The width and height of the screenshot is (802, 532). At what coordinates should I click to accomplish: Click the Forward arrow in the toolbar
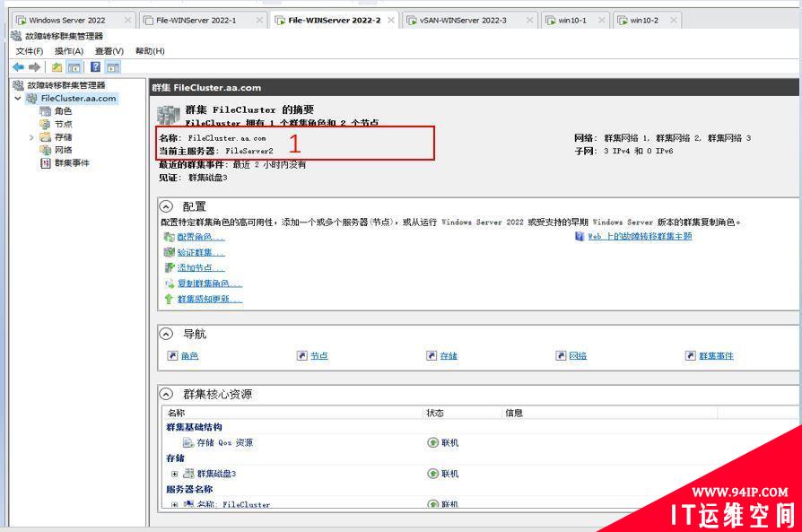pyautogui.click(x=34, y=67)
